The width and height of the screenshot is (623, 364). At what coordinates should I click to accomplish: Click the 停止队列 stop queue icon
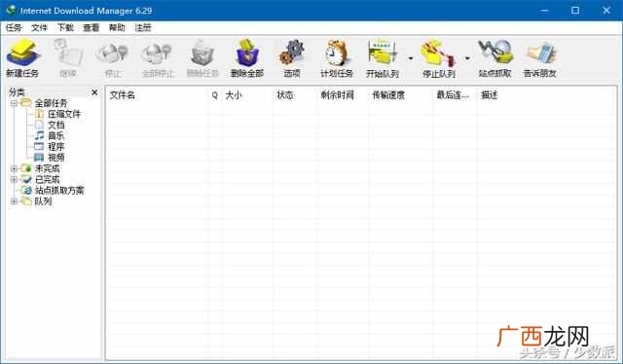pyautogui.click(x=439, y=58)
